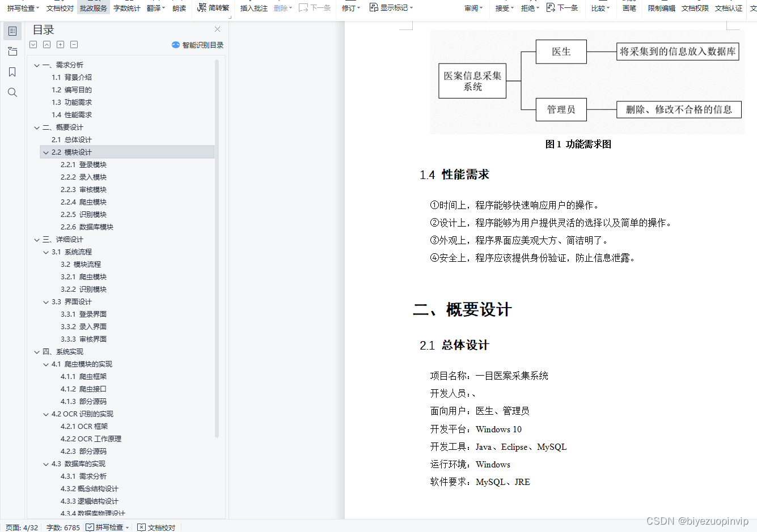Click 字数: 6785 word count in status bar
The width and height of the screenshot is (757, 532).
point(63,527)
